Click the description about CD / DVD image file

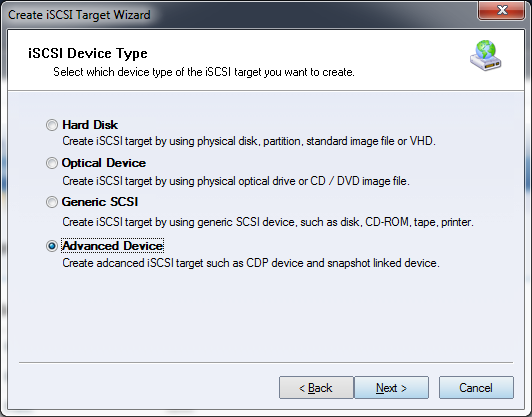[x=236, y=181]
